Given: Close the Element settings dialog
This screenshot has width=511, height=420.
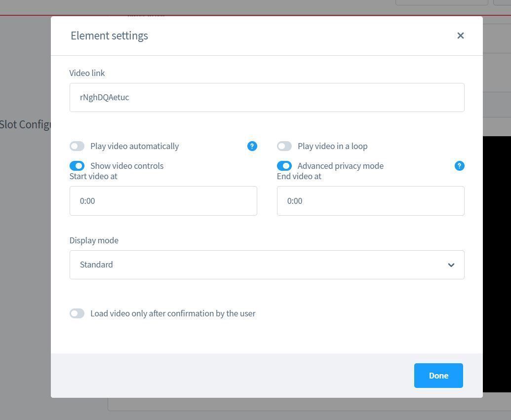Looking at the screenshot, I should tap(460, 36).
